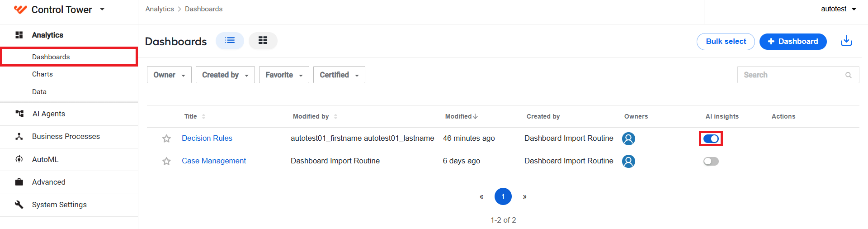Click the import dashboards download icon
The width and height of the screenshot is (868, 229).
point(846,41)
